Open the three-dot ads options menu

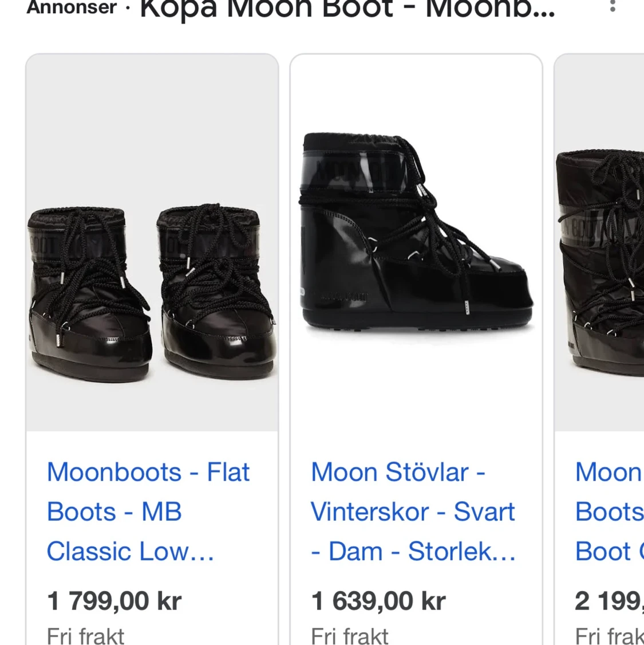(x=611, y=7)
